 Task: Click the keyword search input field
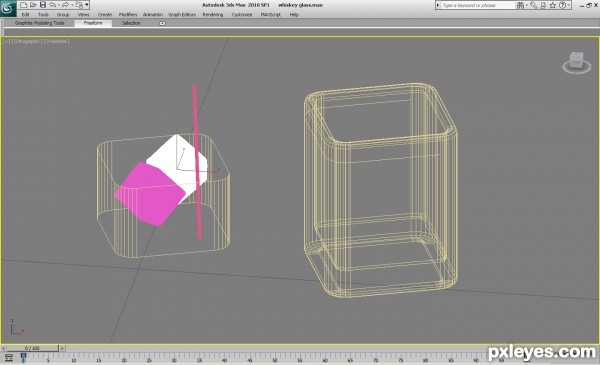478,5
